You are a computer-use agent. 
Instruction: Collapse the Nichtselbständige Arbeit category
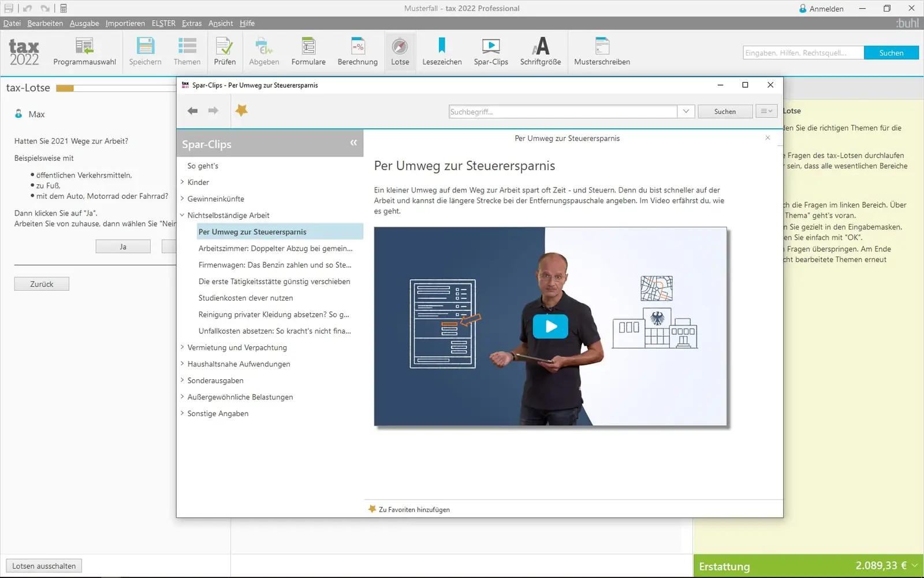pos(182,215)
